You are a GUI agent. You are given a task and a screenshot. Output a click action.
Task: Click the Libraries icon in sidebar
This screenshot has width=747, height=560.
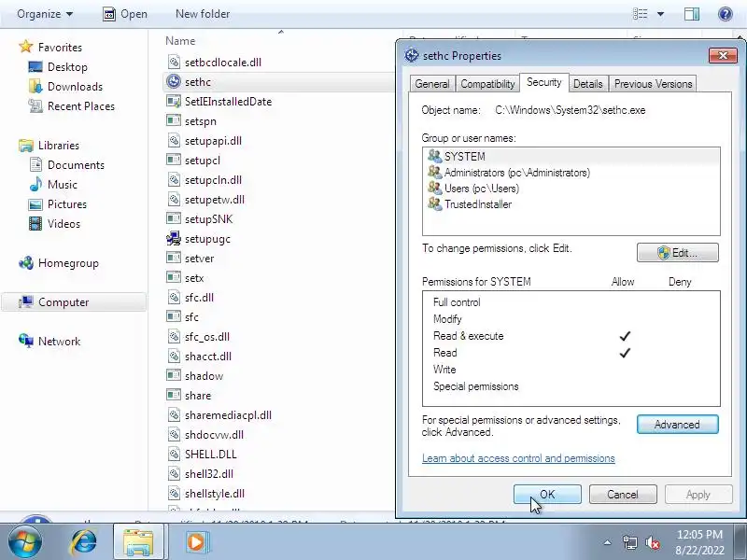(x=26, y=145)
